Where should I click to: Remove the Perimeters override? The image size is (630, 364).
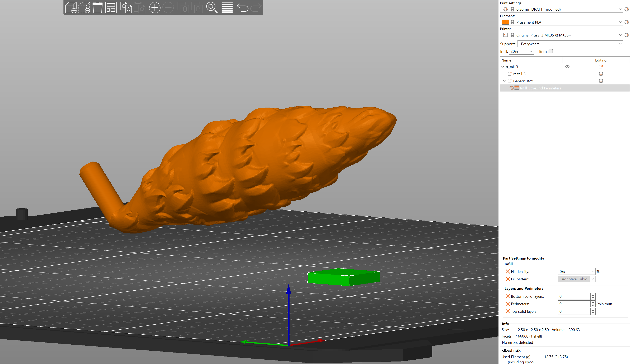[x=508, y=304]
